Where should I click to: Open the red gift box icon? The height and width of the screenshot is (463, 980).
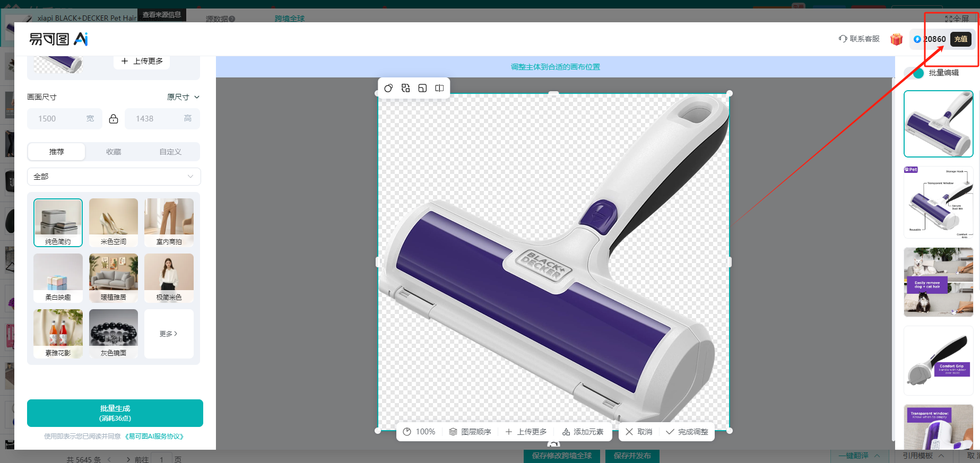pyautogui.click(x=896, y=39)
